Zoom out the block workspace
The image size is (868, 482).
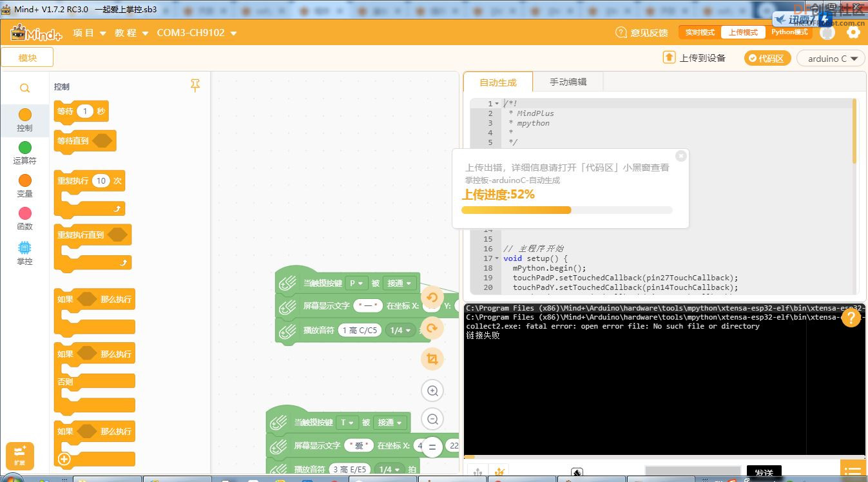coord(432,419)
